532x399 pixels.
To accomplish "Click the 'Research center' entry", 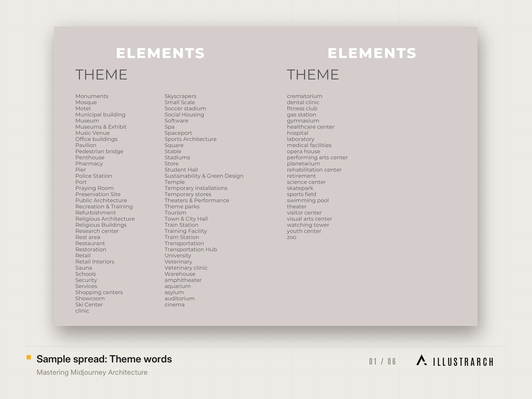I will pos(97,231).
